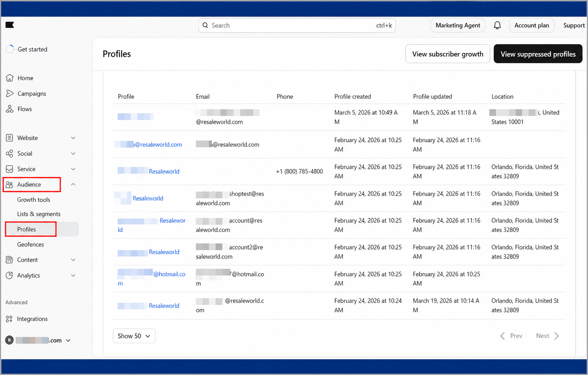The image size is (588, 375).
Task: Click the Get started progress circle
Action: click(x=10, y=49)
